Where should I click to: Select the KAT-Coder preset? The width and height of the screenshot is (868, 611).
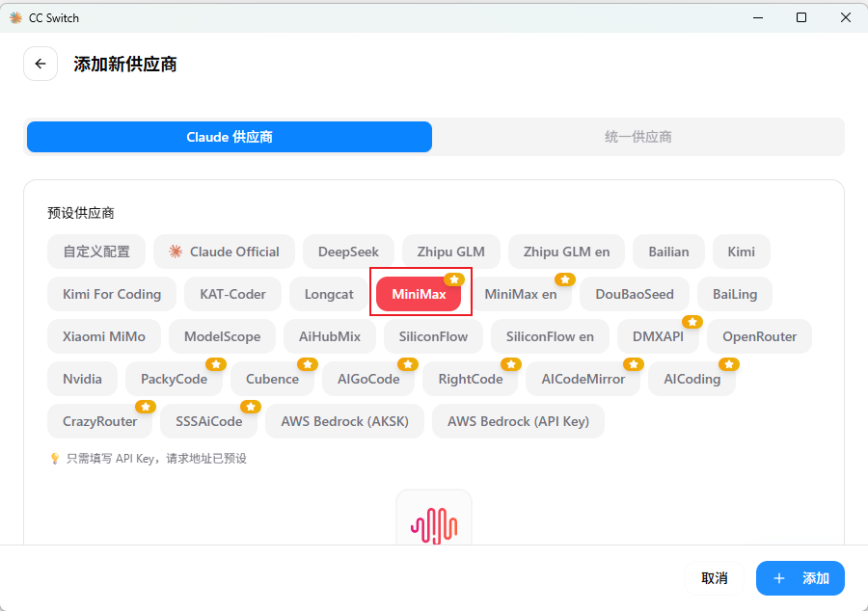233,294
